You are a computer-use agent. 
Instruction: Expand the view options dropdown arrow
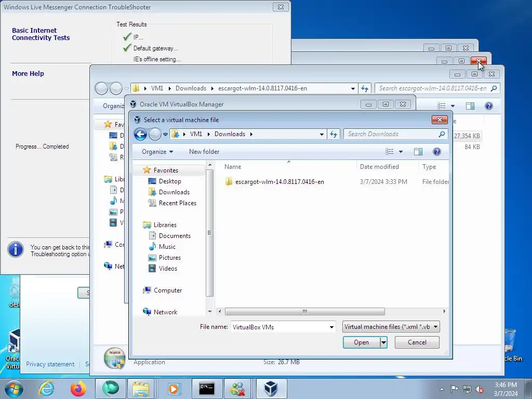click(401, 152)
